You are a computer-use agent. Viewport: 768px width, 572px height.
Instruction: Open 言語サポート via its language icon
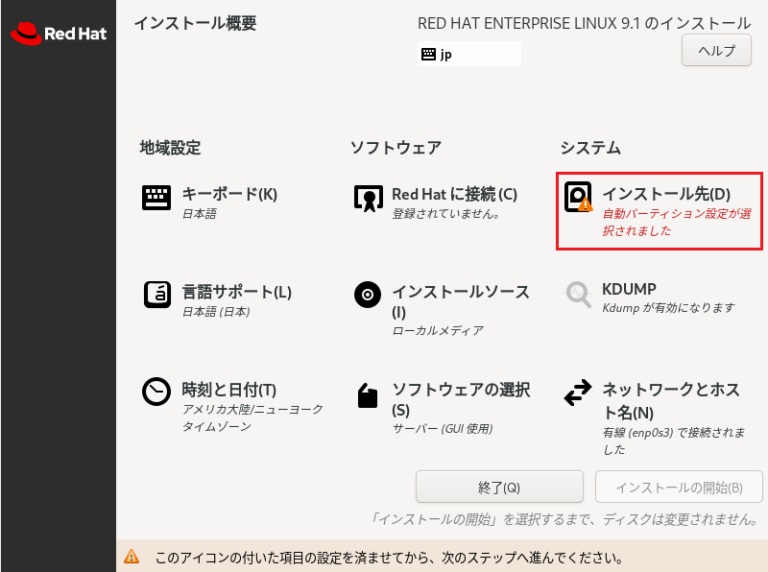click(x=156, y=295)
